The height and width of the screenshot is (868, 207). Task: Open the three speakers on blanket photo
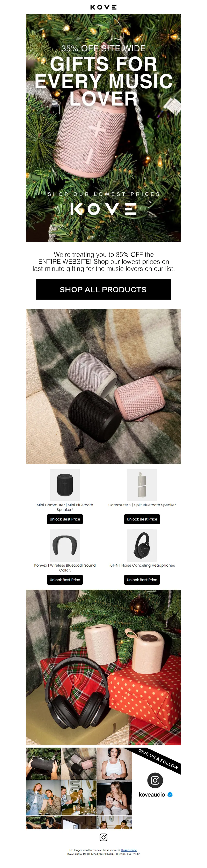pos(103,386)
